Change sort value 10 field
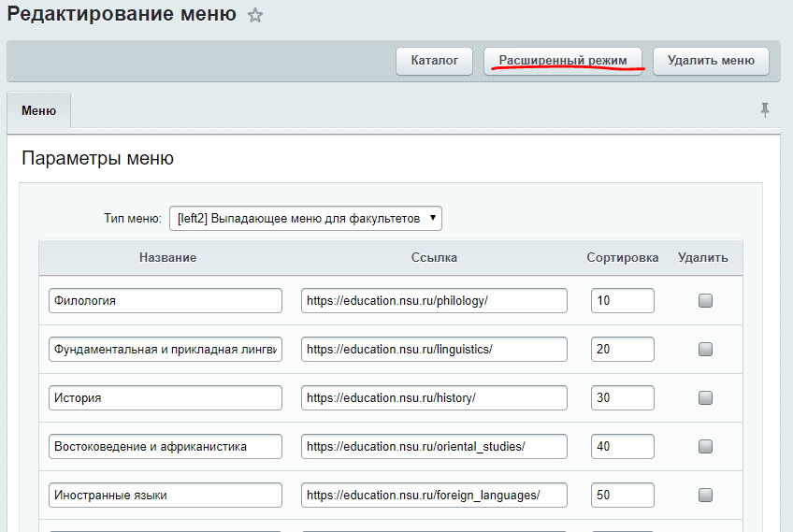Viewport: 793px width, 532px height. point(623,300)
